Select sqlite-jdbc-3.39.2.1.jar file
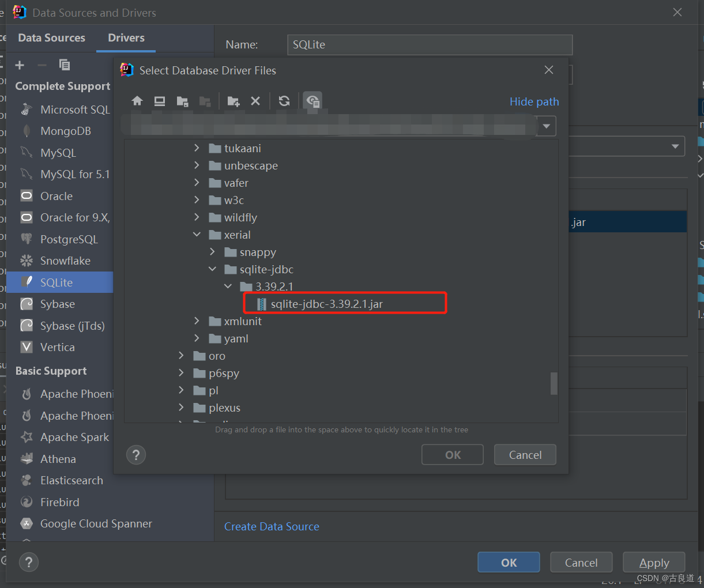The image size is (704, 588). point(327,304)
